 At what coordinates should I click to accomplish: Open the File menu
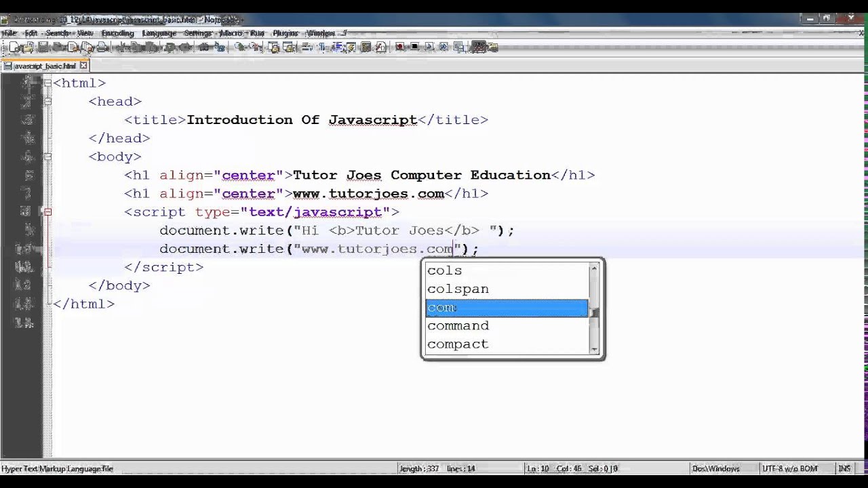10,33
